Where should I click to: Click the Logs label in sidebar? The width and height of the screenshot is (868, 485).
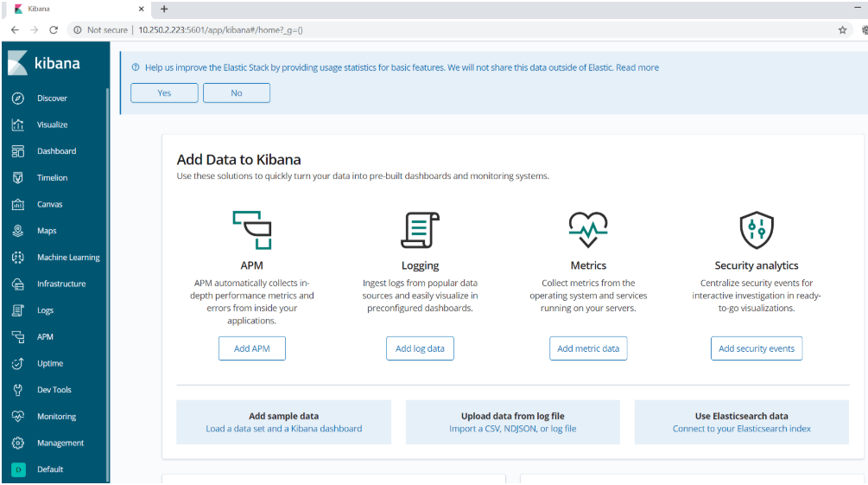46,310
